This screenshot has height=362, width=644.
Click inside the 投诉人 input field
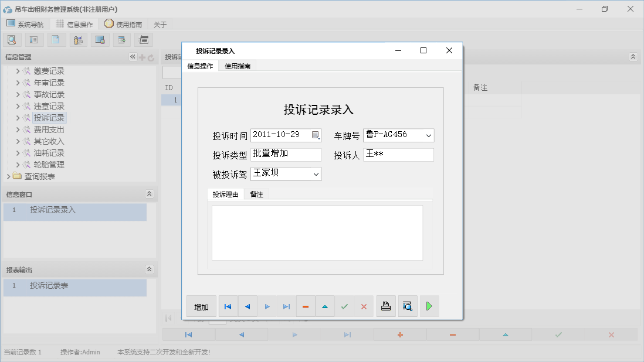[398, 155]
